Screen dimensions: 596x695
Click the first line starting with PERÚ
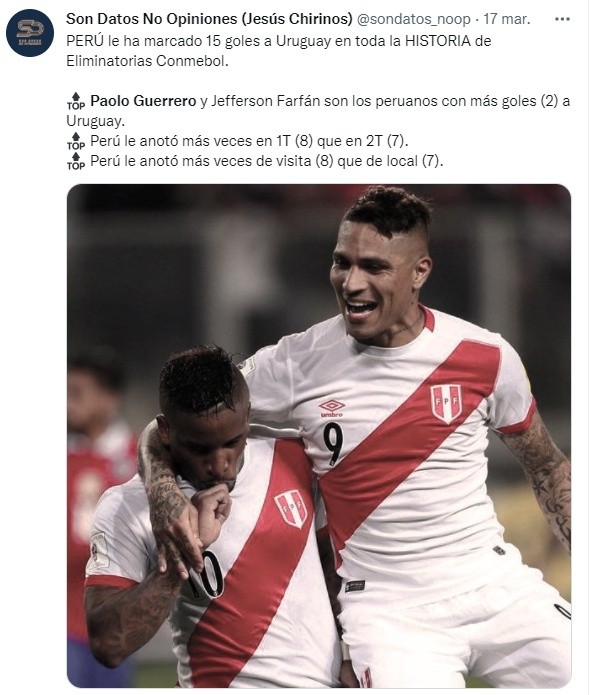278,41
